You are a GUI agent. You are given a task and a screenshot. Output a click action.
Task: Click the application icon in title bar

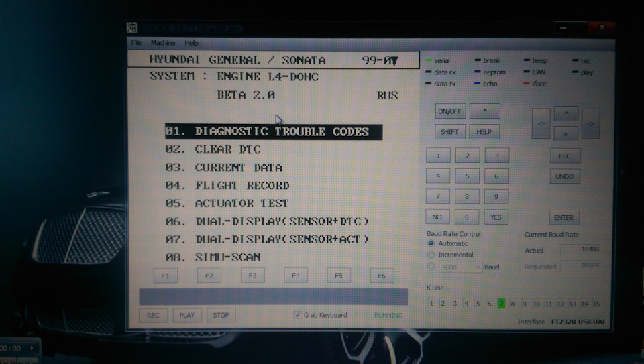[x=132, y=28]
